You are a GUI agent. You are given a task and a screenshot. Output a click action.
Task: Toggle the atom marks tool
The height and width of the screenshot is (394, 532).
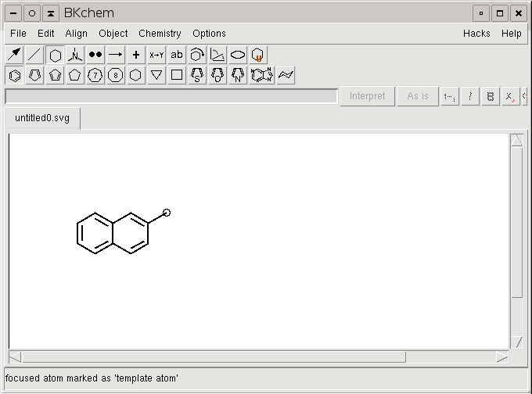point(95,55)
